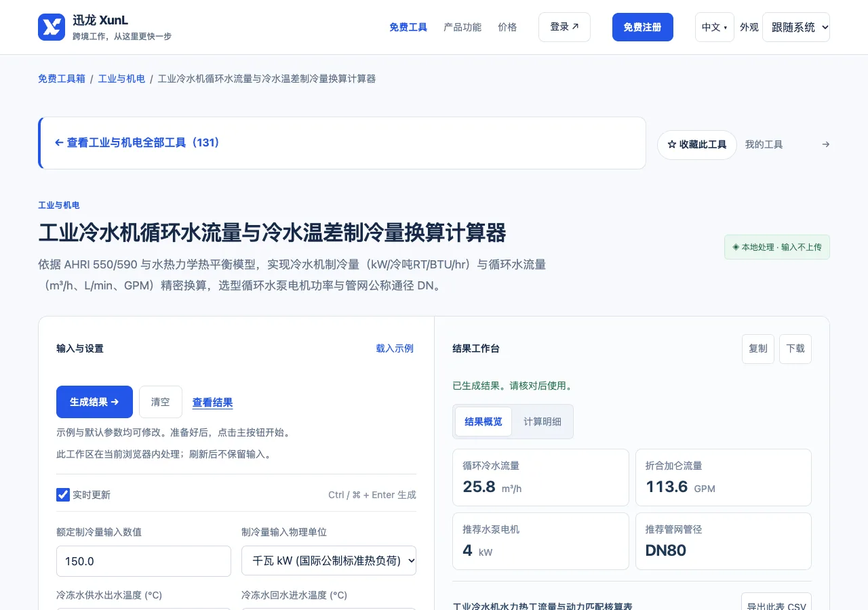Click the XunL logo icon
This screenshot has width=868, height=610.
(x=52, y=27)
